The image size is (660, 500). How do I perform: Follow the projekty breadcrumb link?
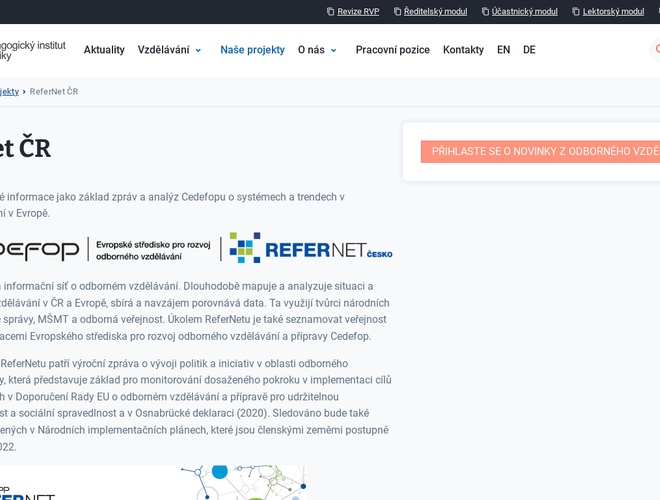click(x=9, y=91)
